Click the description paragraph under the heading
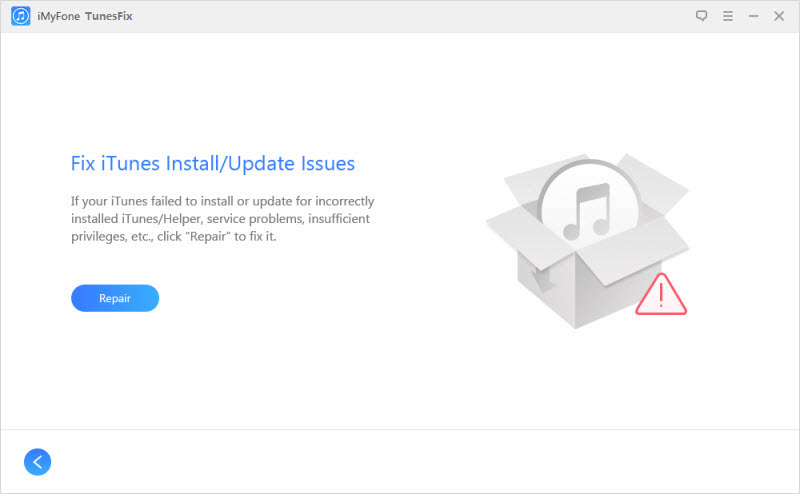The width and height of the screenshot is (800, 494). tap(222, 218)
